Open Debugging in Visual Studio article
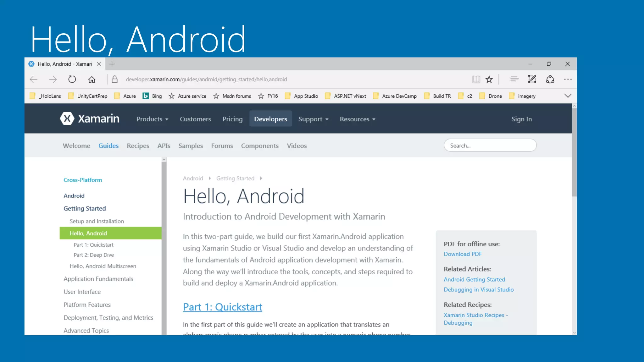 click(x=479, y=290)
